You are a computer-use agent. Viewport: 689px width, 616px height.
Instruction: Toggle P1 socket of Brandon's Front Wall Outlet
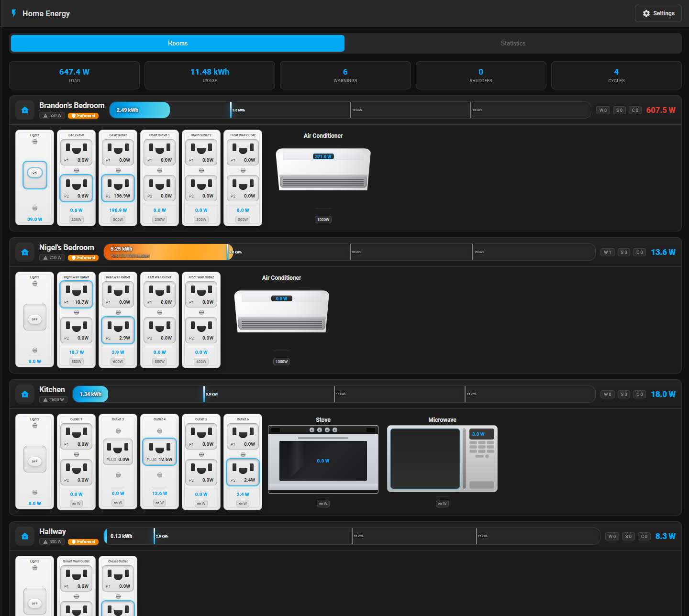[243, 152]
